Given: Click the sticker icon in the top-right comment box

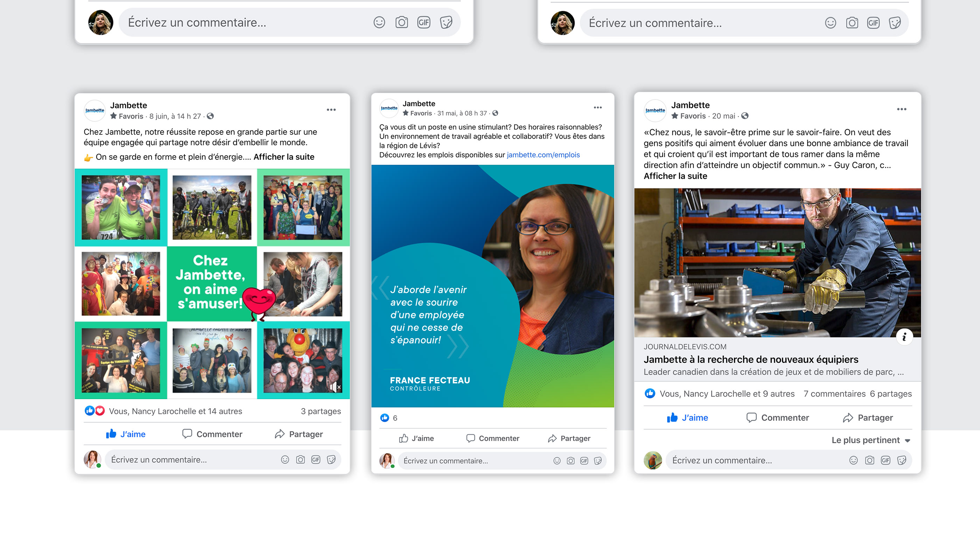Looking at the screenshot, I should [x=895, y=23].
